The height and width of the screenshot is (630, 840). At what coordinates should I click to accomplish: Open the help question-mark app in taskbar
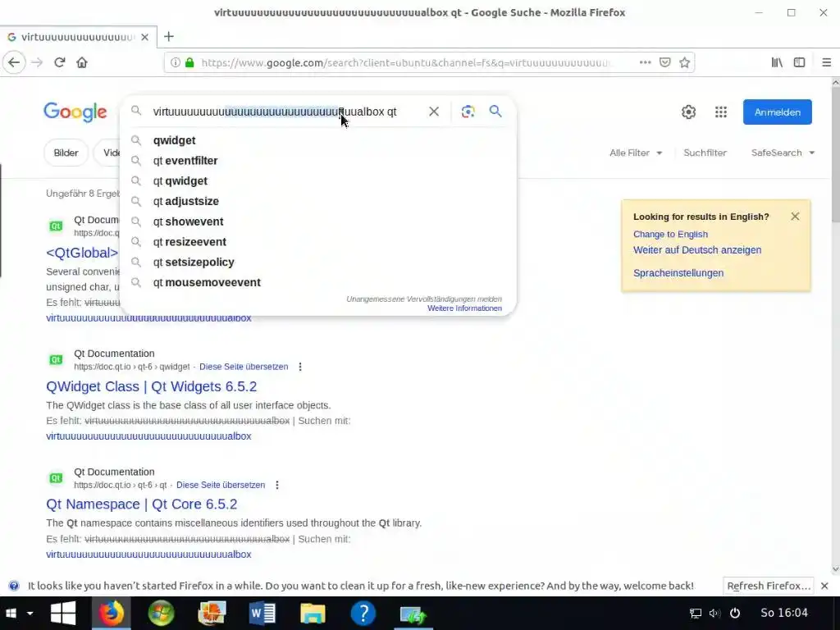click(x=363, y=614)
